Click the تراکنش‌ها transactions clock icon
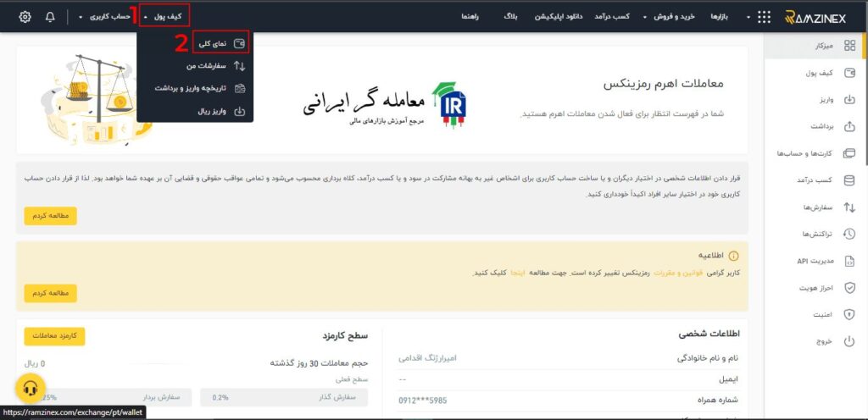The width and height of the screenshot is (868, 420). coord(849,235)
